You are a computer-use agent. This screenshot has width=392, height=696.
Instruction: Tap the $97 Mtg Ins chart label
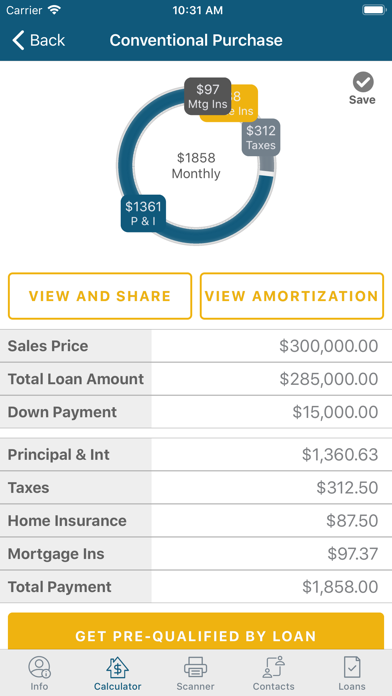pos(208,96)
